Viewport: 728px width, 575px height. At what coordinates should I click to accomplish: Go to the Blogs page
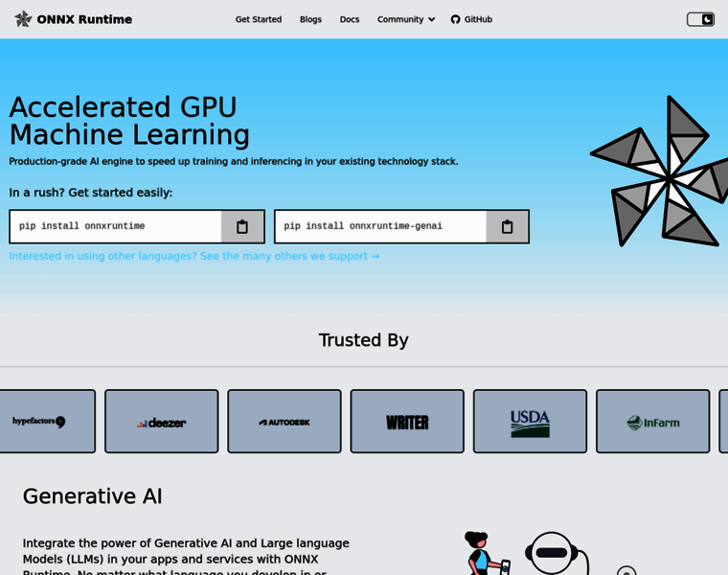pos(310,19)
